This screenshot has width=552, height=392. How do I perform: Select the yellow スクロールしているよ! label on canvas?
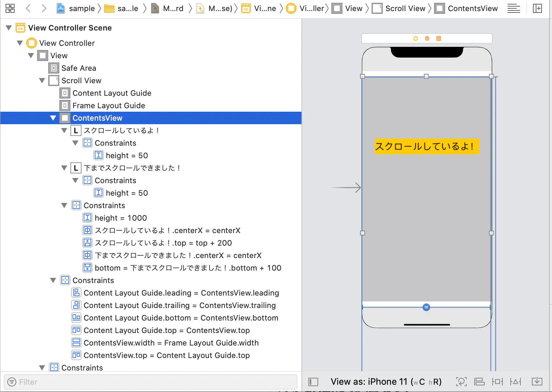426,146
